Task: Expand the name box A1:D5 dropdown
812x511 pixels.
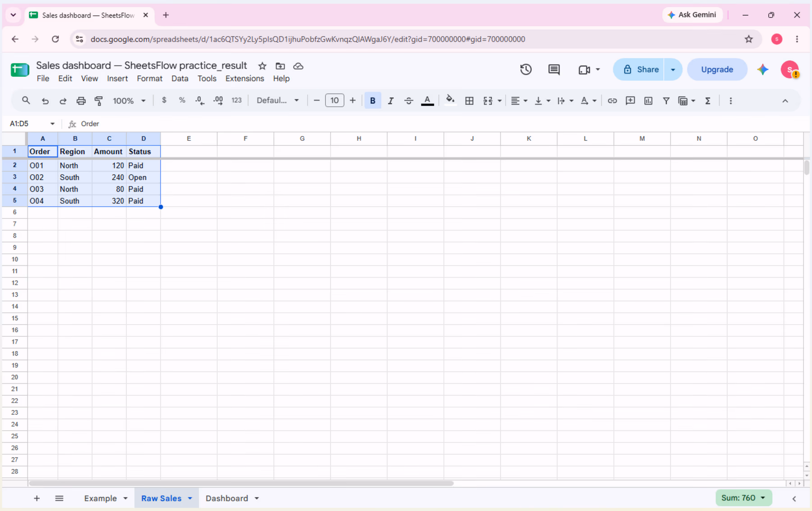Action: (52, 124)
